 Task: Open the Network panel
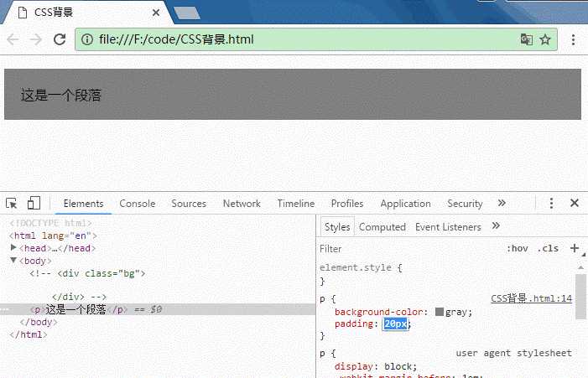pos(242,204)
